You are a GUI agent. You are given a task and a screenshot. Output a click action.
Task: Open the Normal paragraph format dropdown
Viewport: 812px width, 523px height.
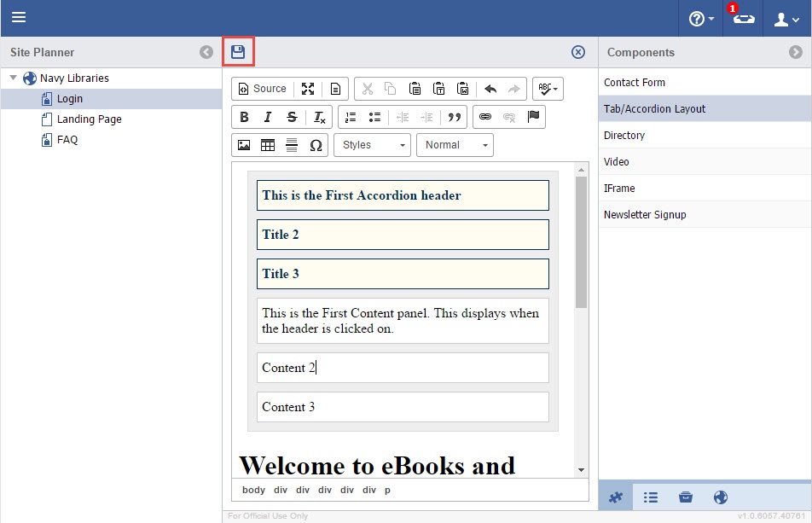455,145
